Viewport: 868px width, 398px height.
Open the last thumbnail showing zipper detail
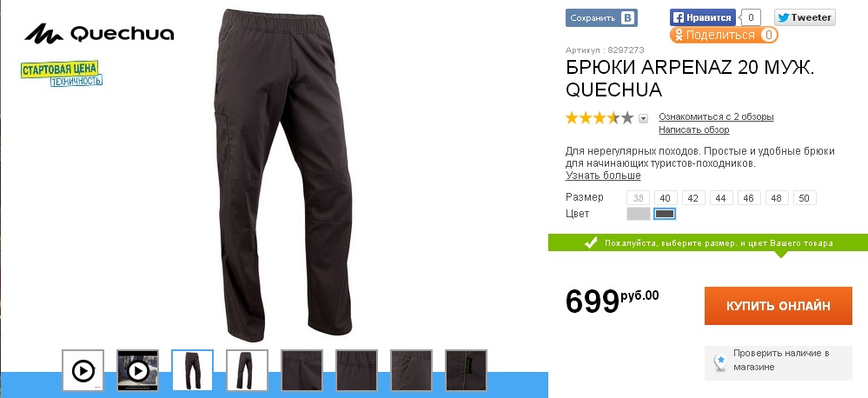(x=466, y=370)
